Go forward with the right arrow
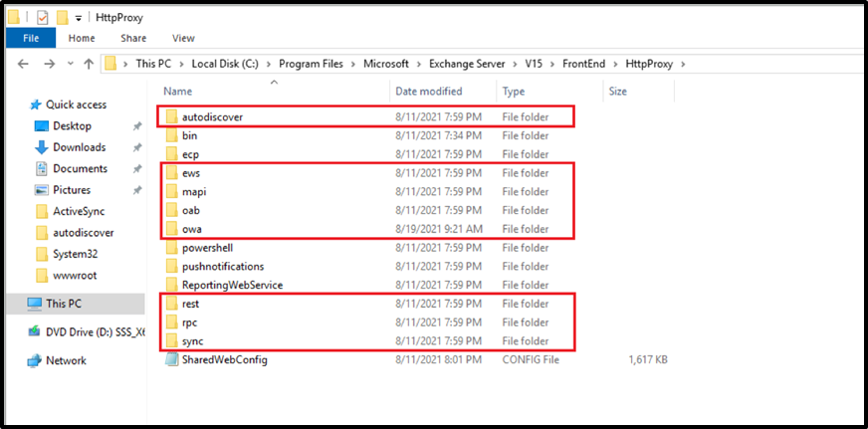Screen dimensions: 868x429 (49, 64)
